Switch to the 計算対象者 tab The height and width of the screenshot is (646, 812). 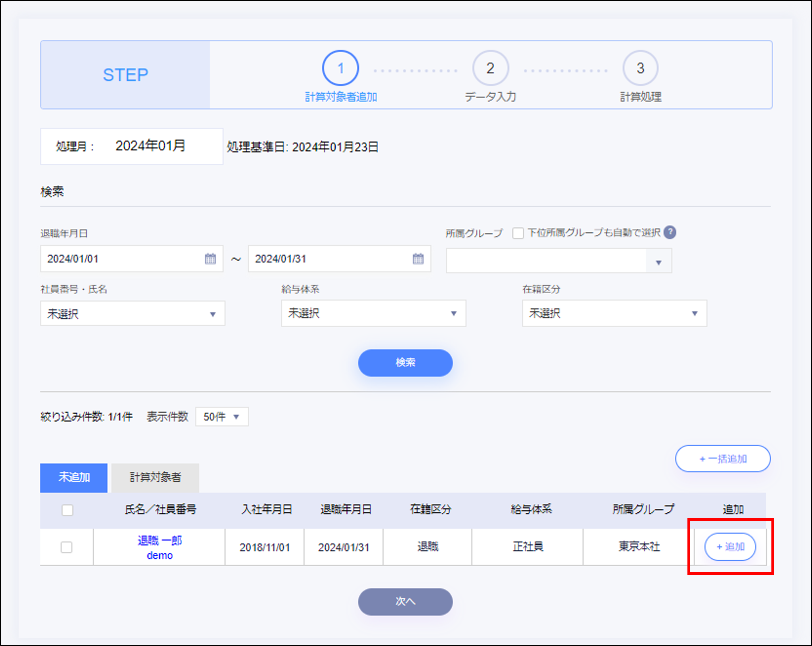[x=155, y=478]
